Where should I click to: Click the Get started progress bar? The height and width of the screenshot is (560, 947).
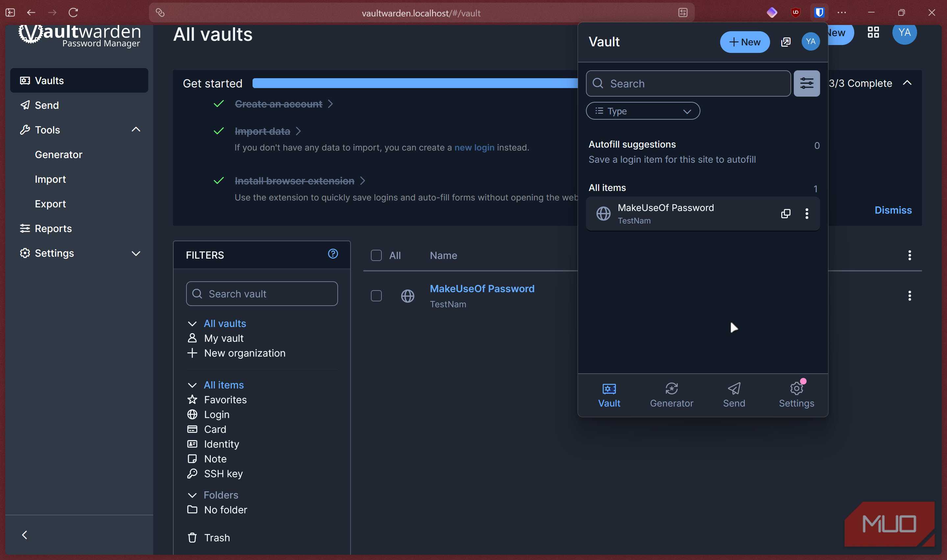[x=415, y=83]
